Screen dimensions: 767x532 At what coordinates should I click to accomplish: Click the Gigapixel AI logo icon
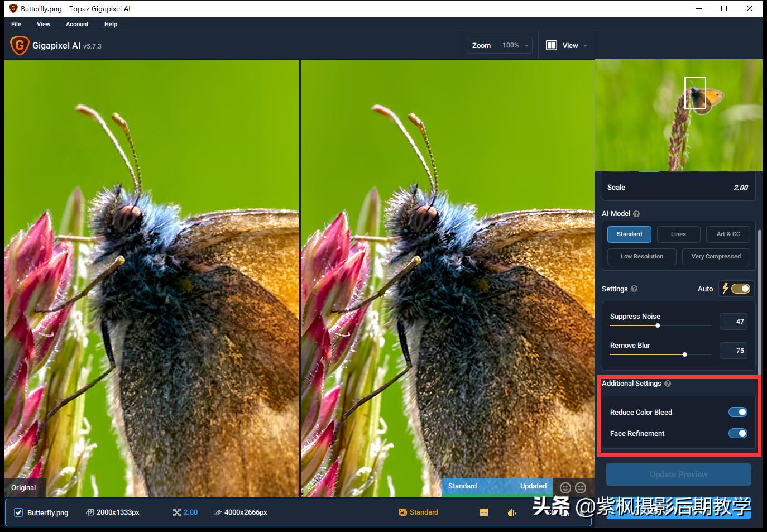click(19, 45)
